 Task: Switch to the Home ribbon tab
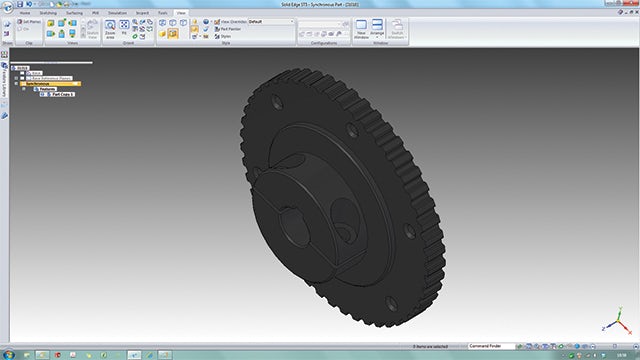[x=25, y=13]
